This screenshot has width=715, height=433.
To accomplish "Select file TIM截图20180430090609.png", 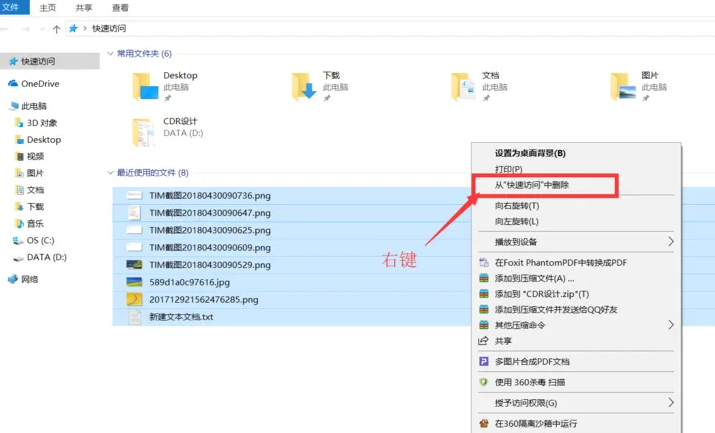I will coord(210,247).
